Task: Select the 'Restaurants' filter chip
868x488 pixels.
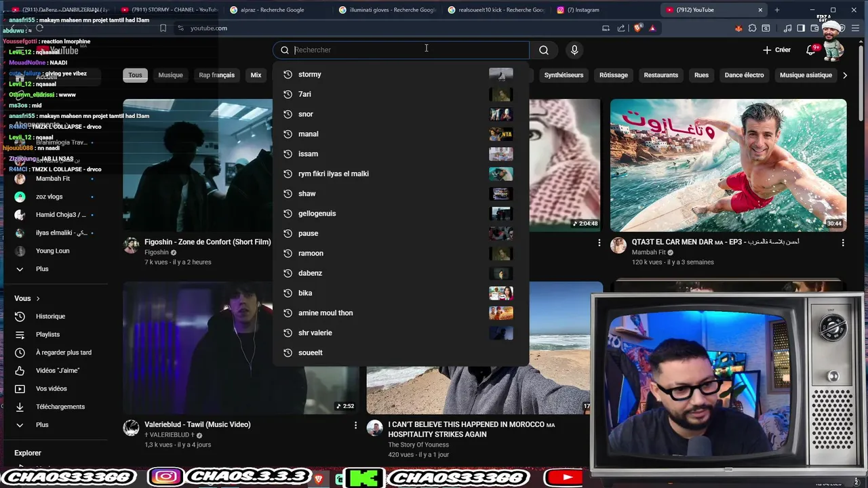Action: click(x=661, y=75)
